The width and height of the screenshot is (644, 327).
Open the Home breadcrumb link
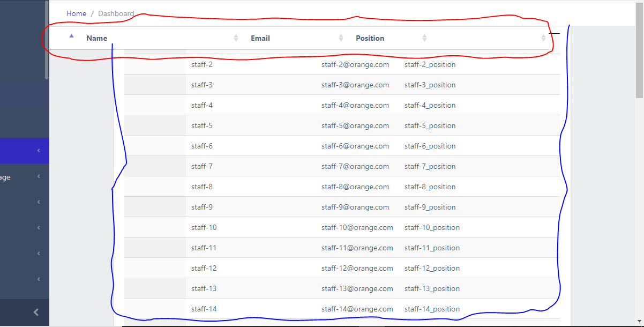click(x=76, y=13)
